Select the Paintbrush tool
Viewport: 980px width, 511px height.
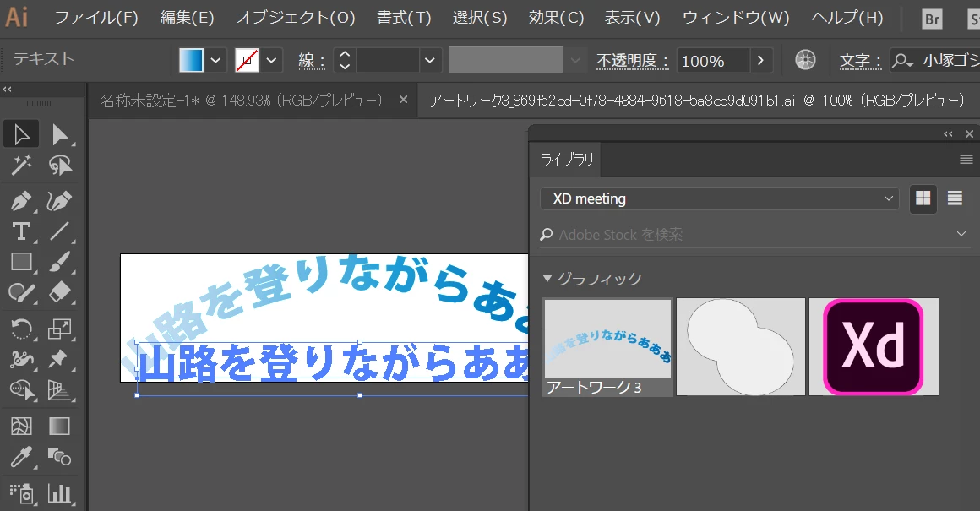(60, 262)
